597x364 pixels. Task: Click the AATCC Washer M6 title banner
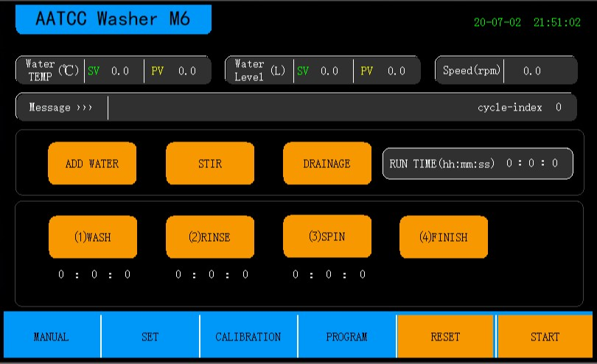pyautogui.click(x=114, y=19)
